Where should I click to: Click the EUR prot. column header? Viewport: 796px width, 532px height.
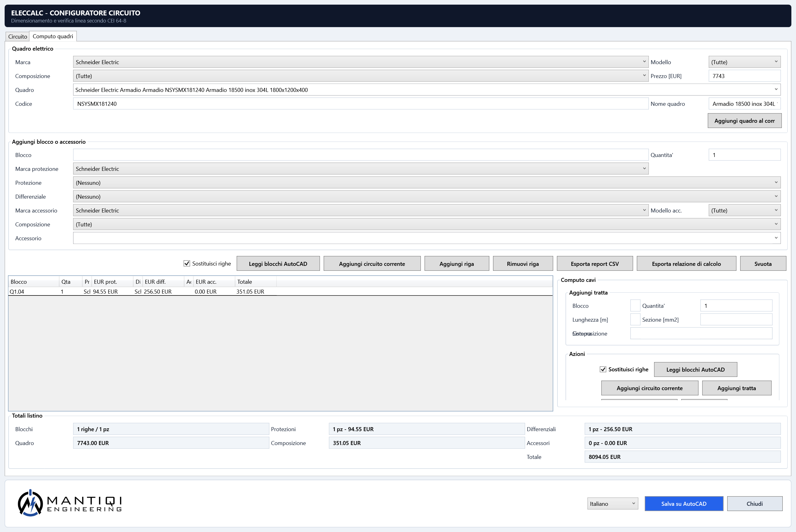coord(113,282)
